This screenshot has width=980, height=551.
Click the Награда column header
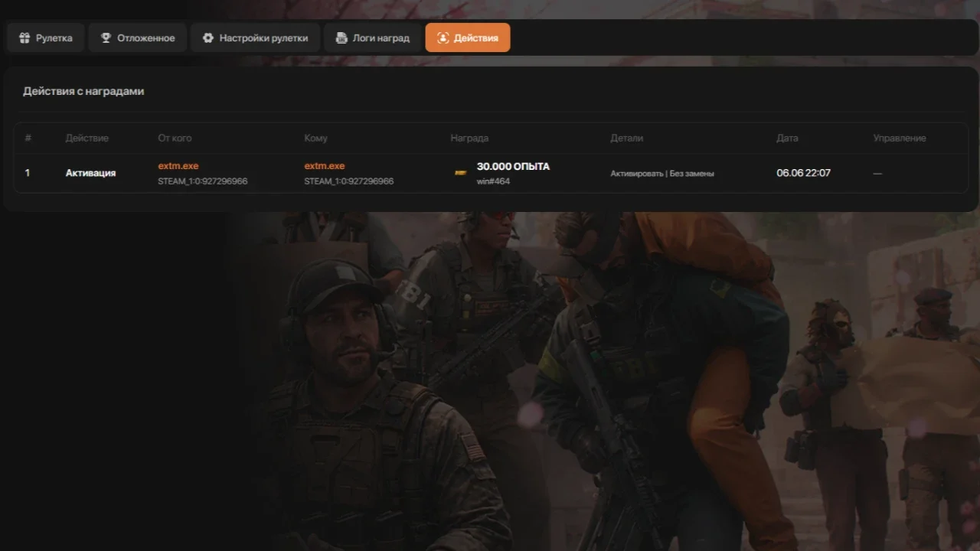point(469,139)
